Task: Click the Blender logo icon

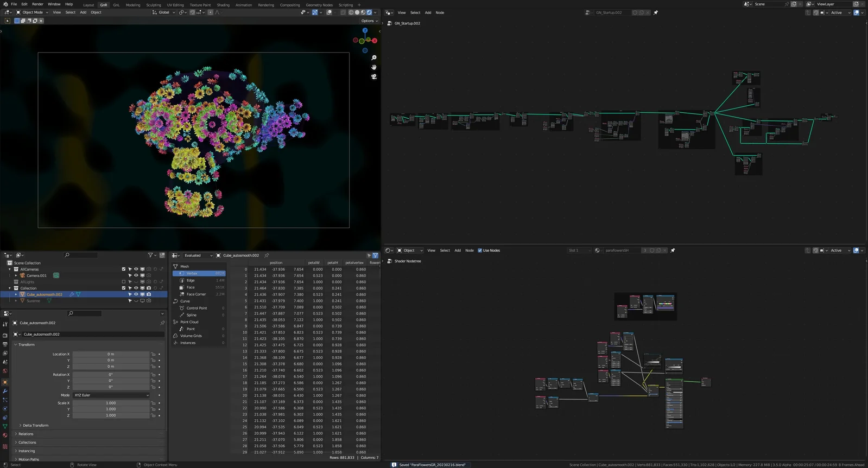Action: pyautogui.click(x=5, y=4)
